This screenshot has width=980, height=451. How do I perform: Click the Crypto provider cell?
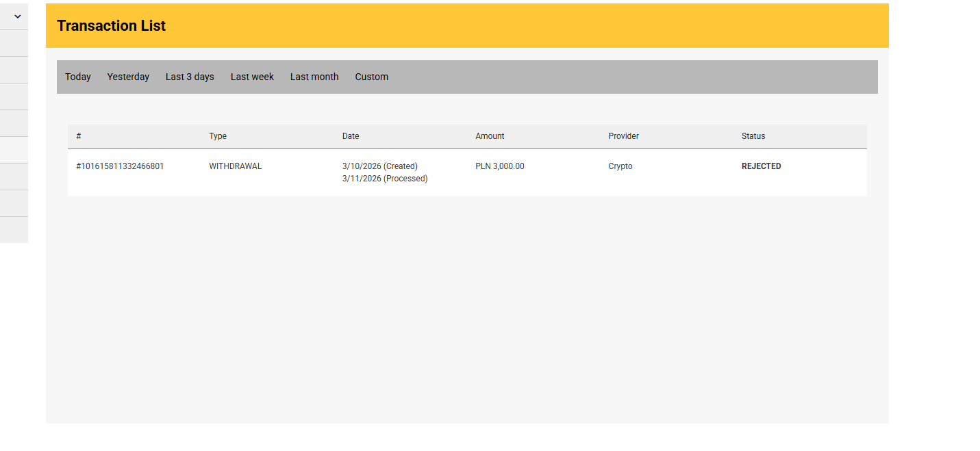click(620, 166)
